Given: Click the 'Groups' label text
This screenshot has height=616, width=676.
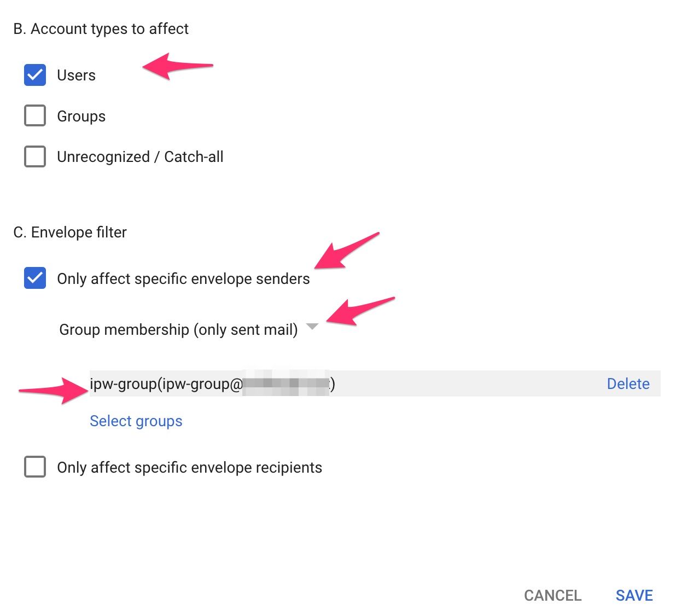Looking at the screenshot, I should [81, 117].
